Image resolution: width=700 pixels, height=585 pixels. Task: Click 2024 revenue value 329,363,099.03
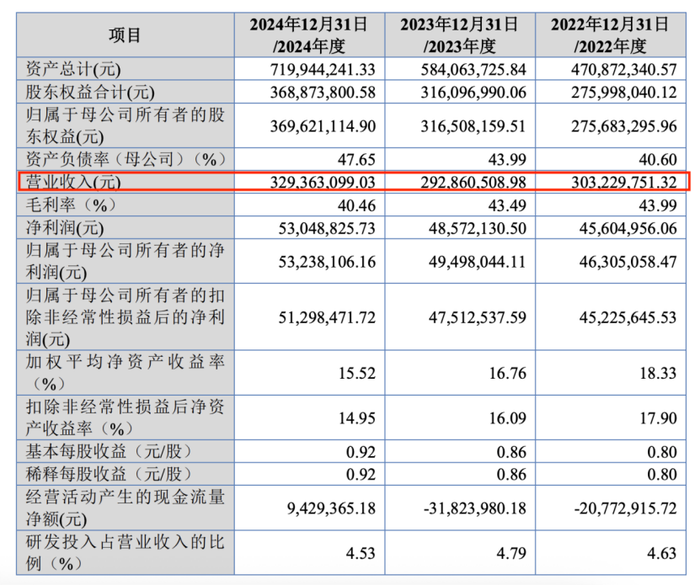pyautogui.click(x=323, y=182)
